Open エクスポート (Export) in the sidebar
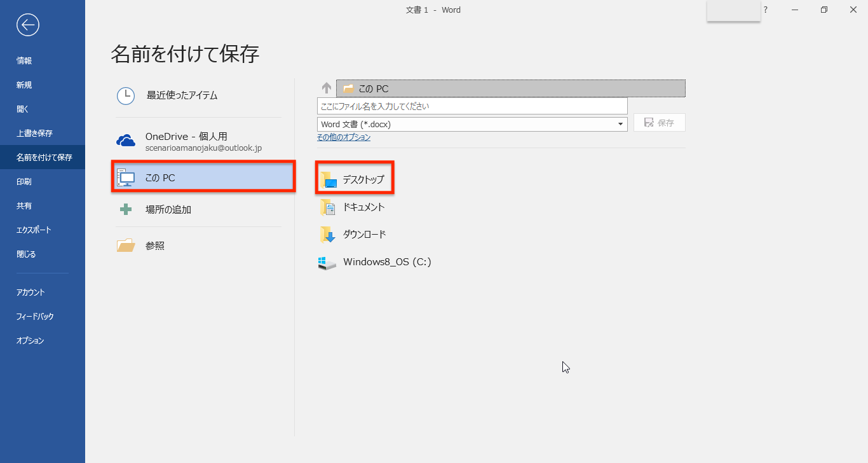The width and height of the screenshot is (868, 463). tap(34, 230)
